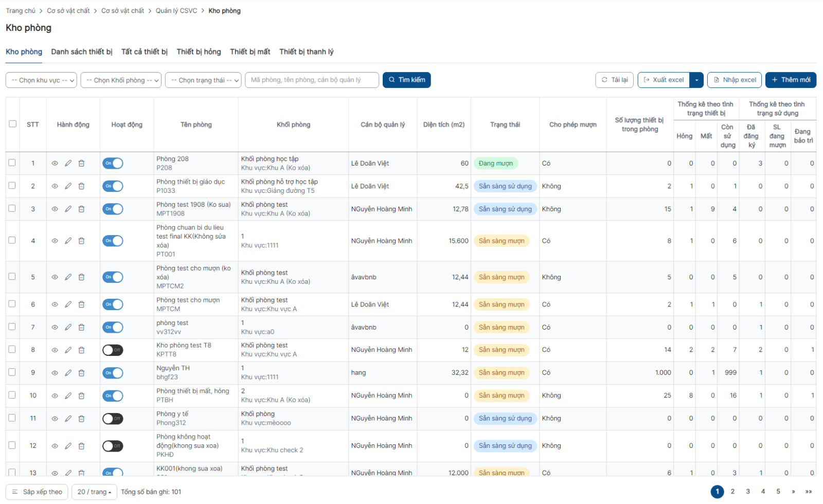Viewport: 823px width, 504px height.
Task: Open the Chọn khu vực dropdown
Action: (x=42, y=80)
